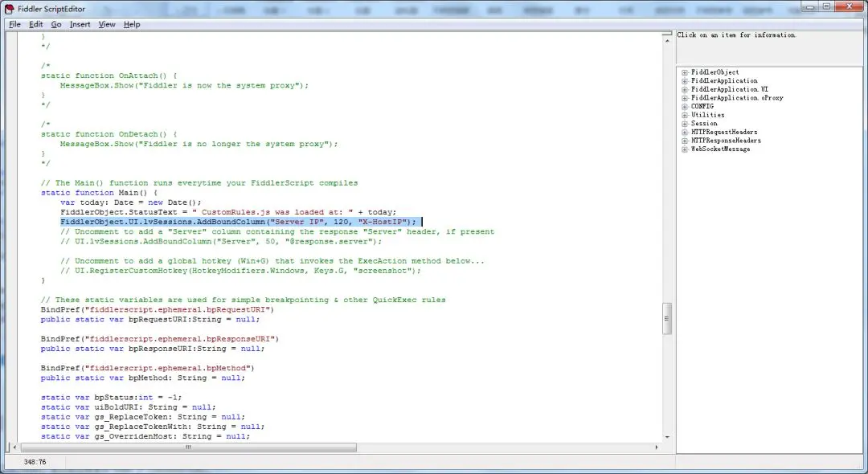Image resolution: width=868 pixels, height=474 pixels.
Task: Click the horizontal scroll right arrow
Action: (657, 447)
